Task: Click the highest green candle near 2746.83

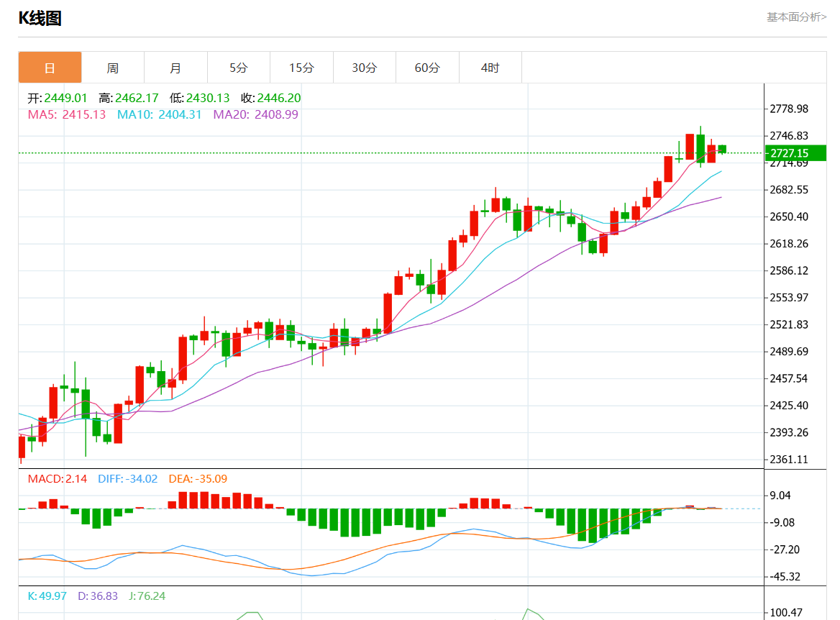Action: [x=700, y=148]
